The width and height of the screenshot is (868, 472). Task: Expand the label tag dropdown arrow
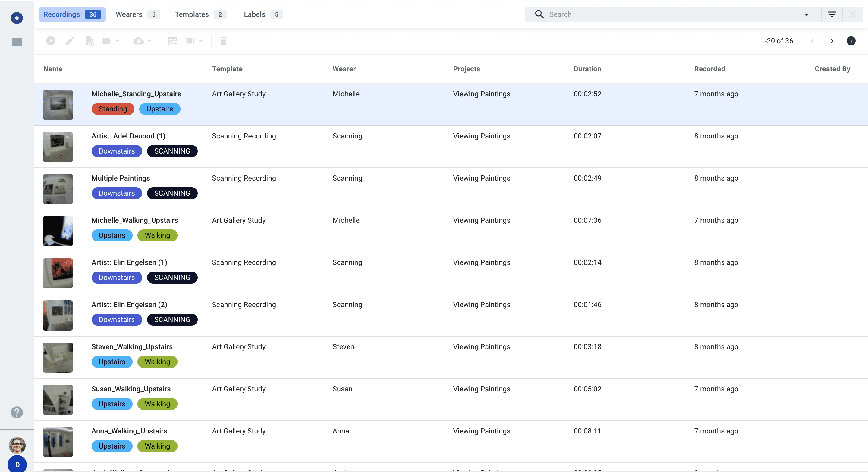(x=118, y=41)
